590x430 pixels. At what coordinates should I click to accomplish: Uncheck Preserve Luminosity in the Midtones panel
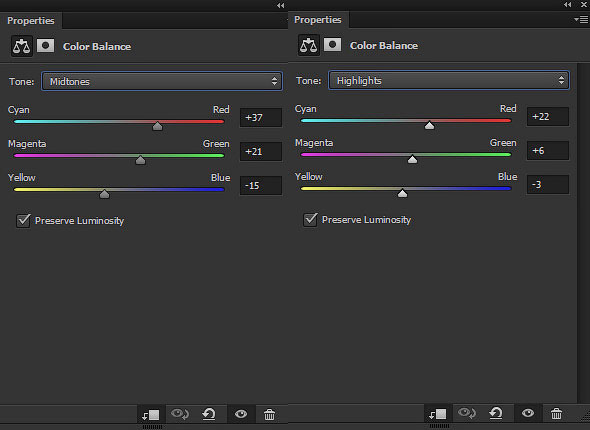click(x=23, y=220)
